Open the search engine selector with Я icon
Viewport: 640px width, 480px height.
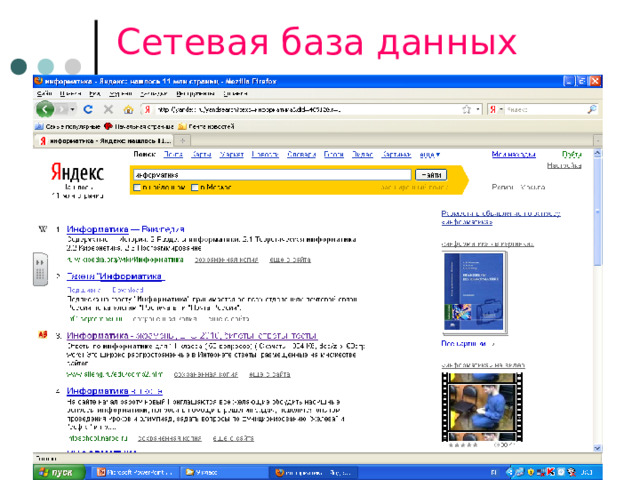click(x=496, y=109)
